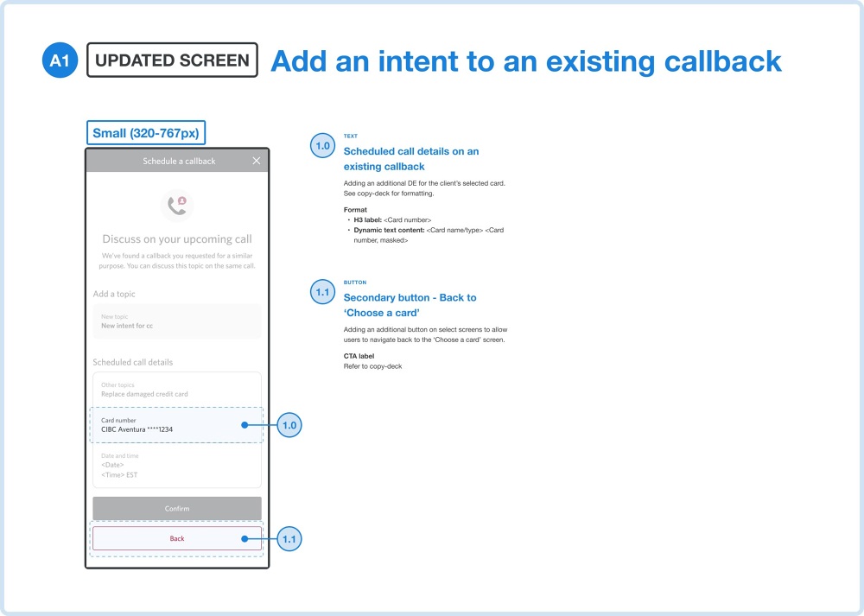Click the phone callback icon

pyautogui.click(x=177, y=206)
